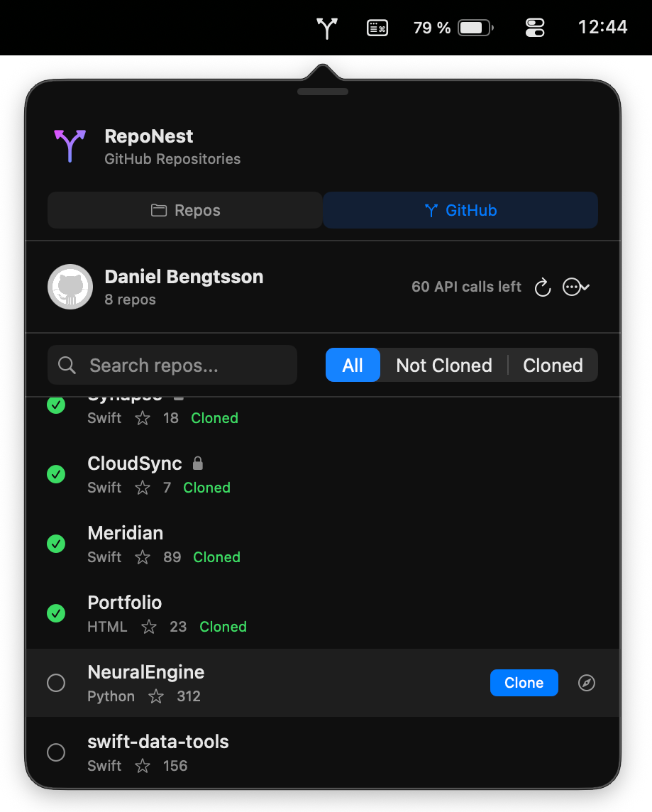Image resolution: width=652 pixels, height=812 pixels.
Task: Click the battery icon in the menu bar
Action: click(x=475, y=28)
